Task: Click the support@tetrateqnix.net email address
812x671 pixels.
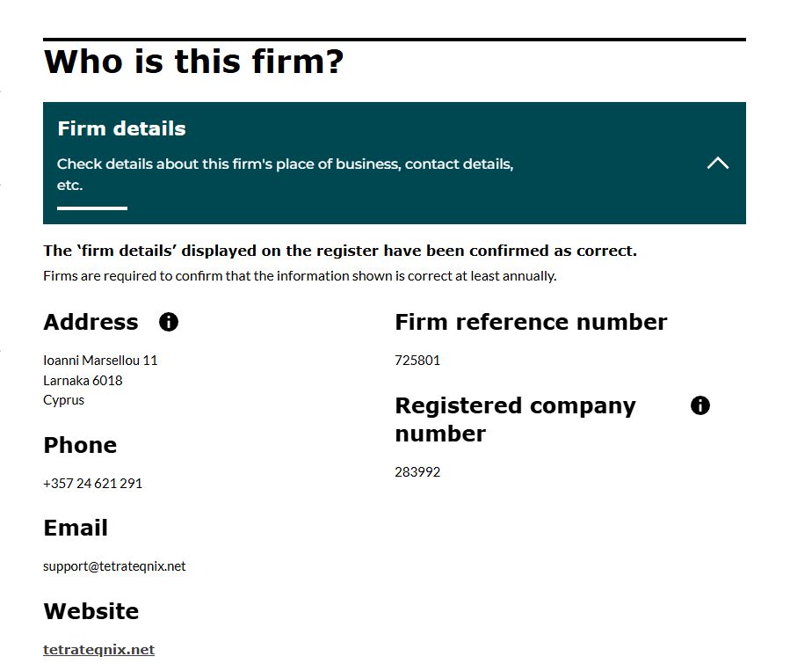Action: pos(114,566)
